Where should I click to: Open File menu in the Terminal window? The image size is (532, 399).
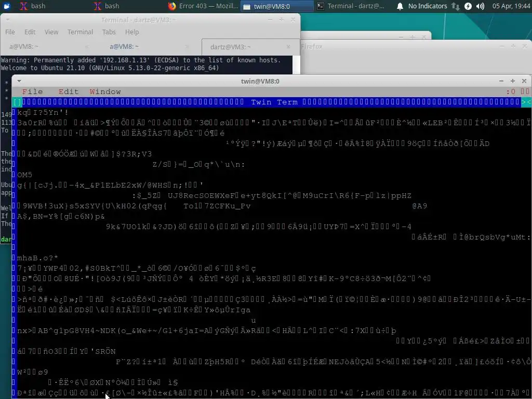point(10,32)
